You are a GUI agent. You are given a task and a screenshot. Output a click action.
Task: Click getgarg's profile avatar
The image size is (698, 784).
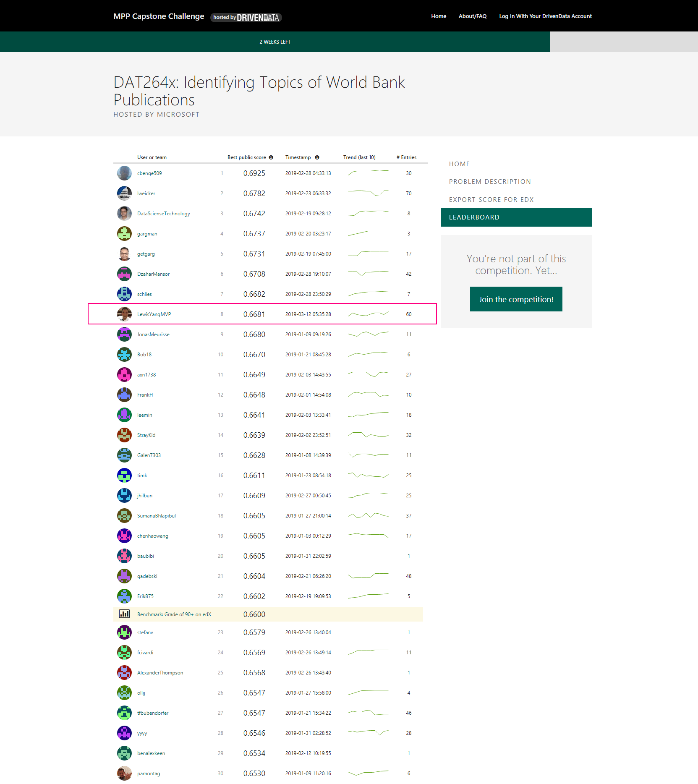click(x=124, y=253)
